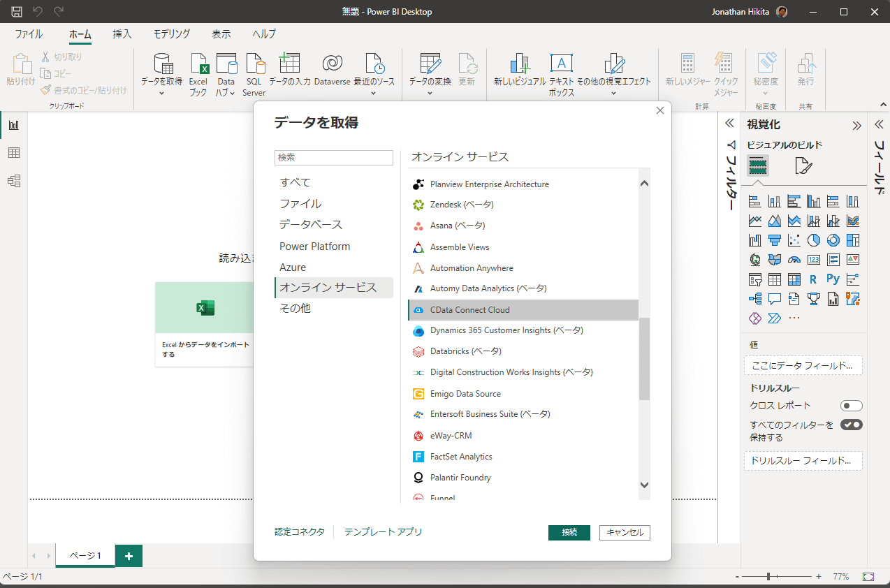The height and width of the screenshot is (588, 890).
Task: Click the 検索 search field in dialog
Action: point(333,158)
